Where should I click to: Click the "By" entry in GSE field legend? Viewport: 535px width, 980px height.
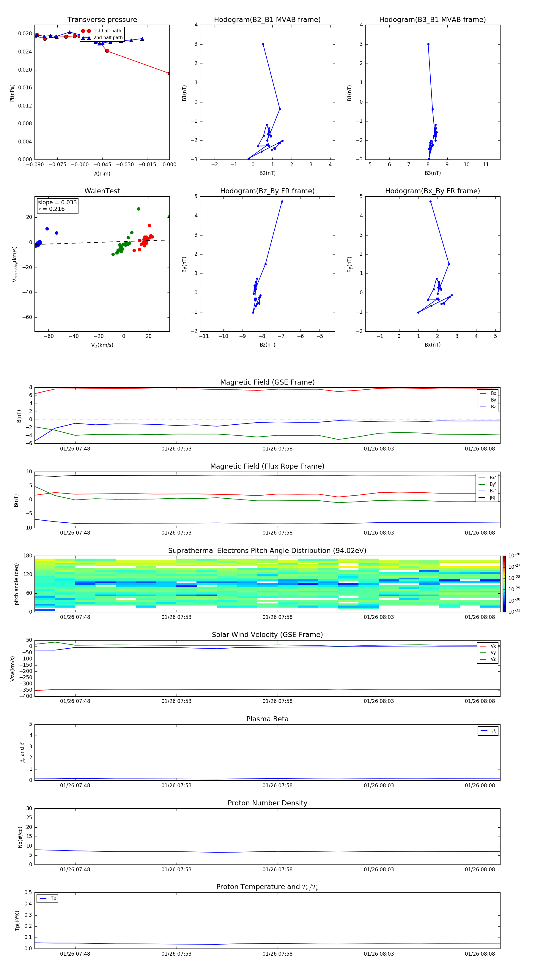click(x=488, y=400)
